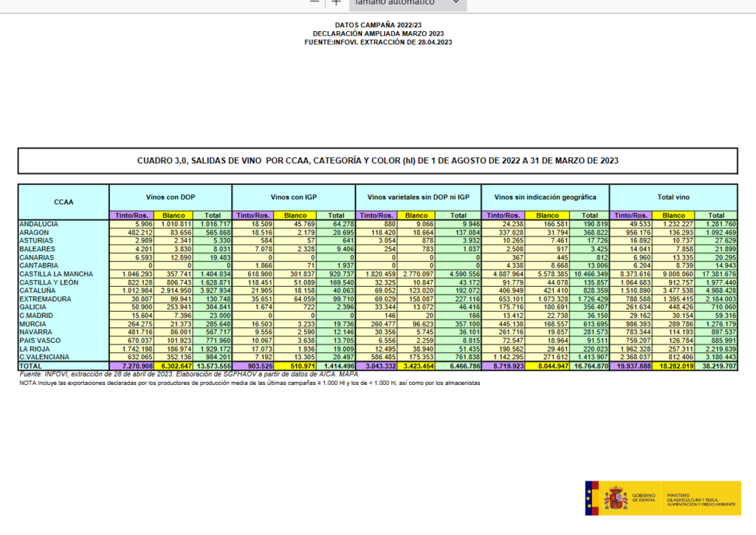
Task: Click Vinos sin indicación geográfica header
Action: point(546,197)
